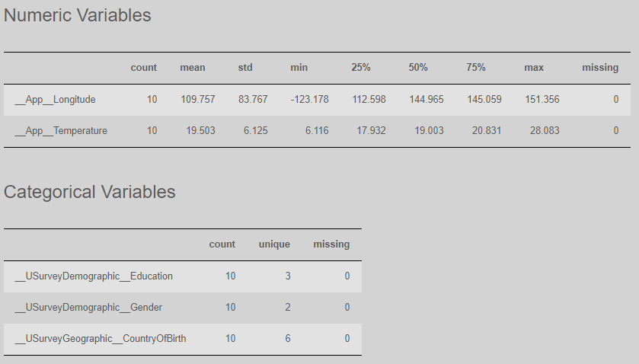Click the 50% column header
Image resolution: width=639 pixels, height=364 pixels.
tap(418, 68)
